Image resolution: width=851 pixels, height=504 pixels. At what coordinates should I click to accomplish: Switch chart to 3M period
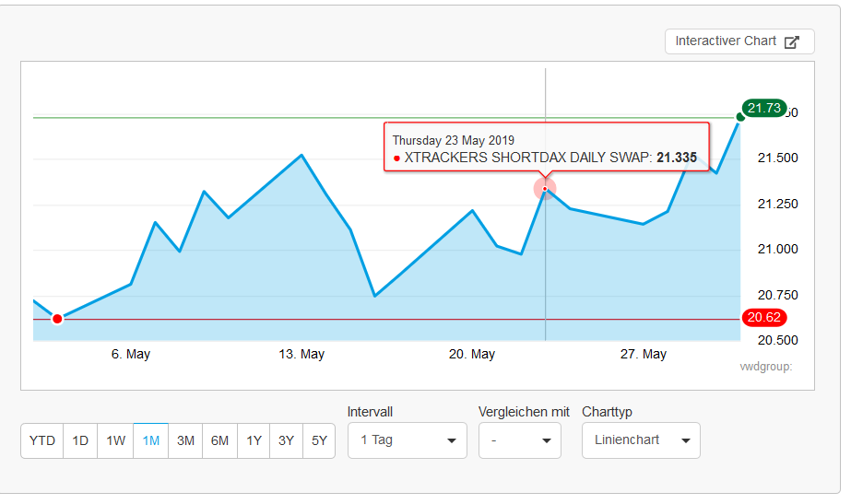(185, 440)
